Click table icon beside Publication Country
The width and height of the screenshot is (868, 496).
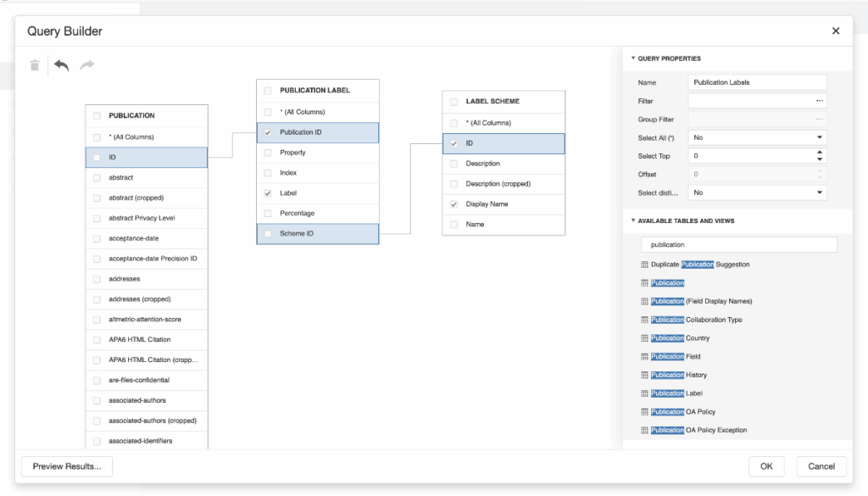click(644, 338)
